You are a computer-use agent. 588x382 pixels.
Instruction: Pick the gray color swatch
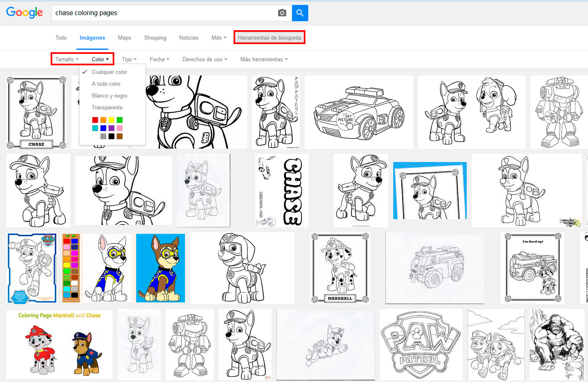pyautogui.click(x=103, y=136)
